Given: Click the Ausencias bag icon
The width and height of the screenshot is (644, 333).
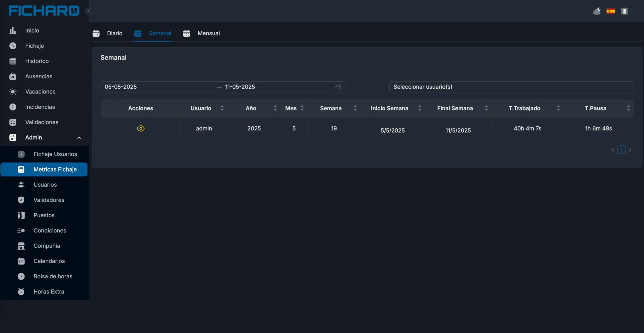Looking at the screenshot, I should pyautogui.click(x=13, y=76).
